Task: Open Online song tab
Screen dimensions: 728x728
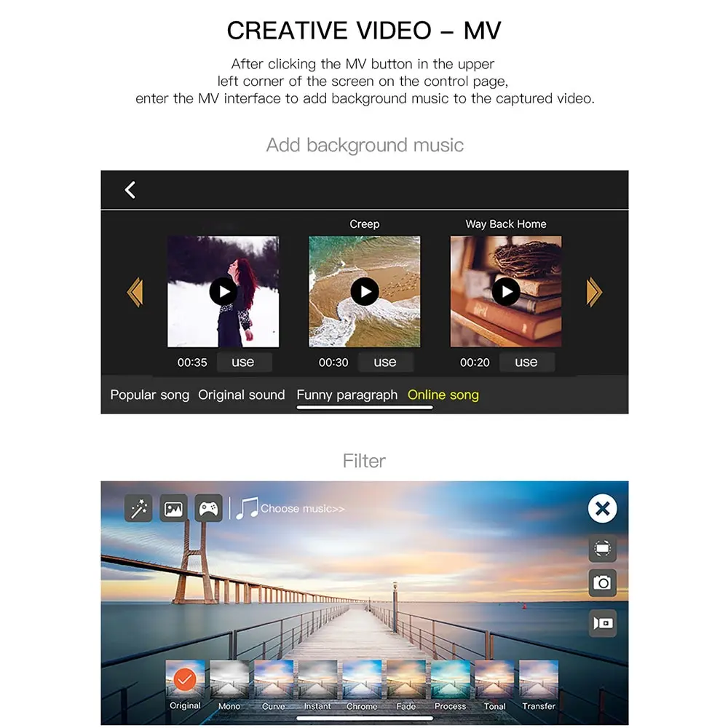Action: tap(443, 395)
